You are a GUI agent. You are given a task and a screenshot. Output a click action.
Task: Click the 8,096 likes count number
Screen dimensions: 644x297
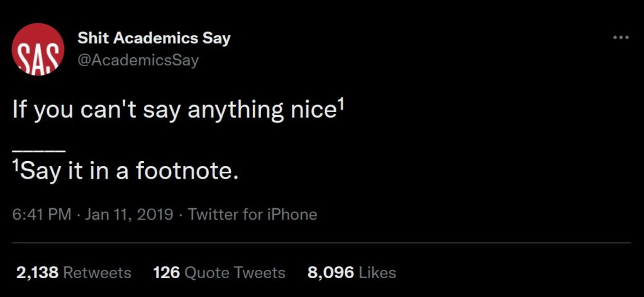point(331,272)
